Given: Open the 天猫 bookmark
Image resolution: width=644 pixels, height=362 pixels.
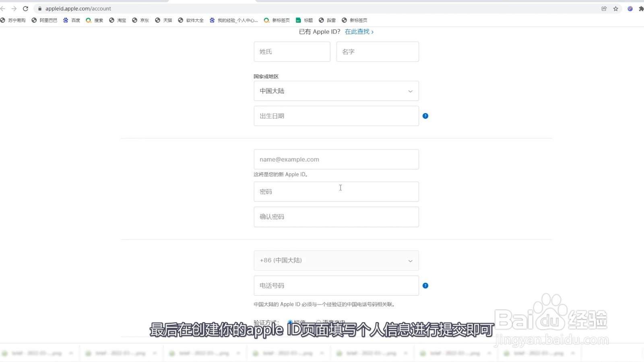Looking at the screenshot, I should (x=163, y=20).
